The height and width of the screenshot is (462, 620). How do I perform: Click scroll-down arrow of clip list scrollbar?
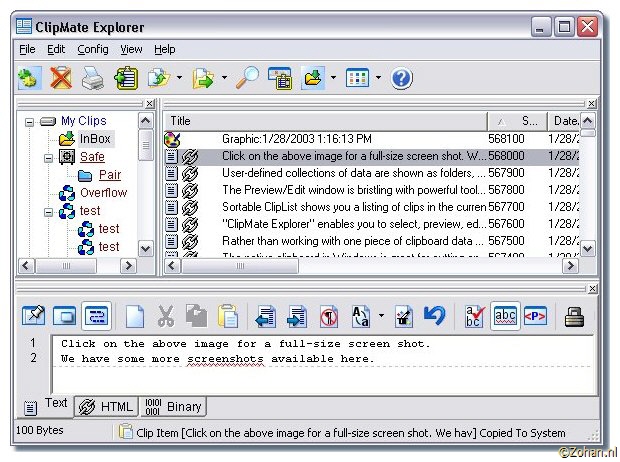[588, 249]
